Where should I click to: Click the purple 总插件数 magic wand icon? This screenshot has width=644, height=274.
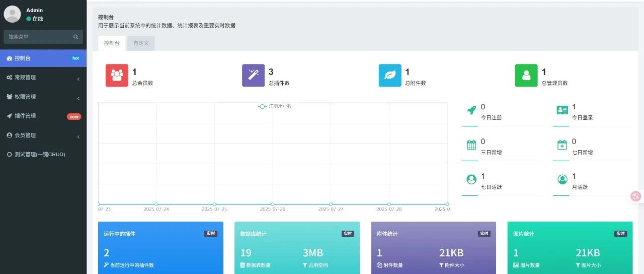pos(253,76)
